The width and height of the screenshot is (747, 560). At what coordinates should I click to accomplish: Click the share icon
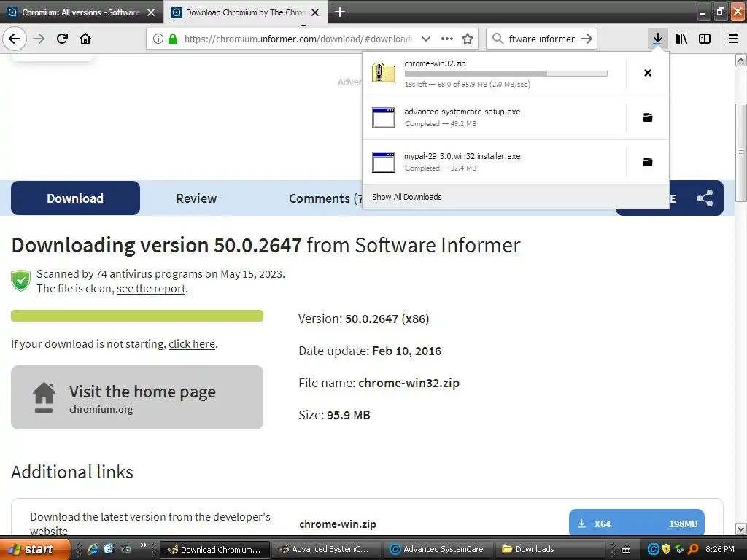click(x=705, y=198)
